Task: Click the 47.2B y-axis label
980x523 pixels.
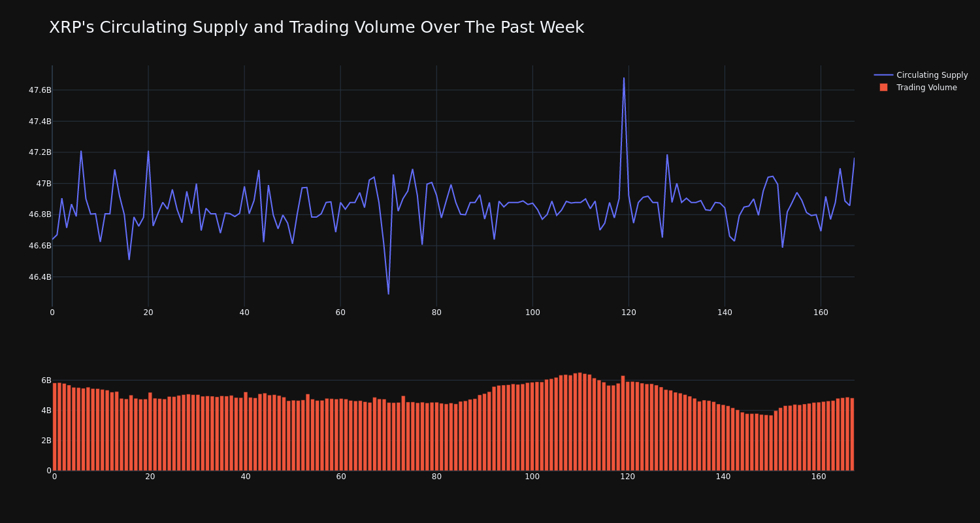Action: click(x=40, y=152)
